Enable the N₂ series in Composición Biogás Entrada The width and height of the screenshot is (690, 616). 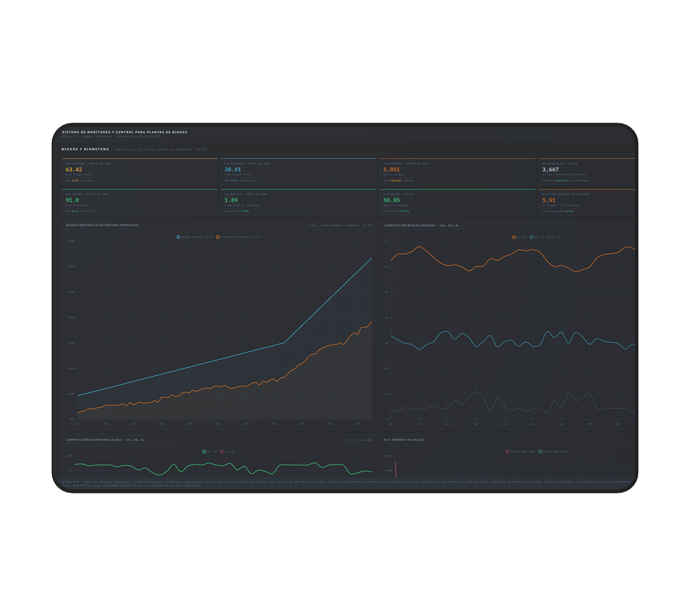coord(550,237)
